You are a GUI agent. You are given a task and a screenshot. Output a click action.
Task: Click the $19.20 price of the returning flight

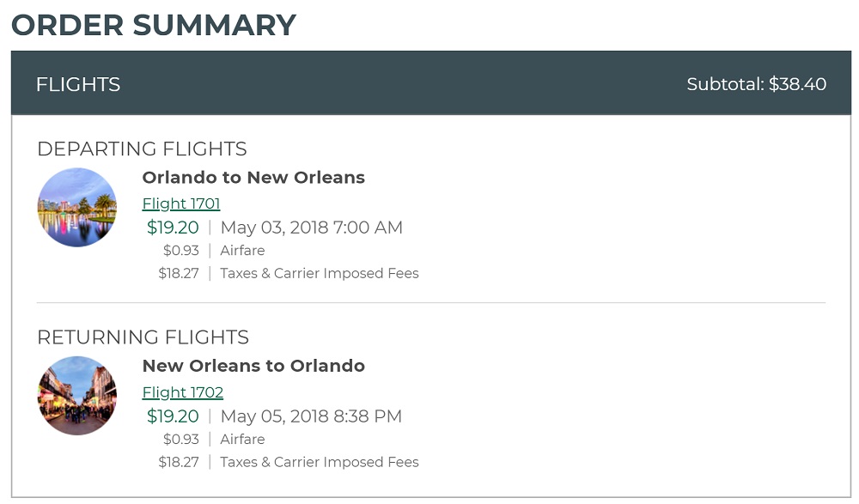point(173,416)
